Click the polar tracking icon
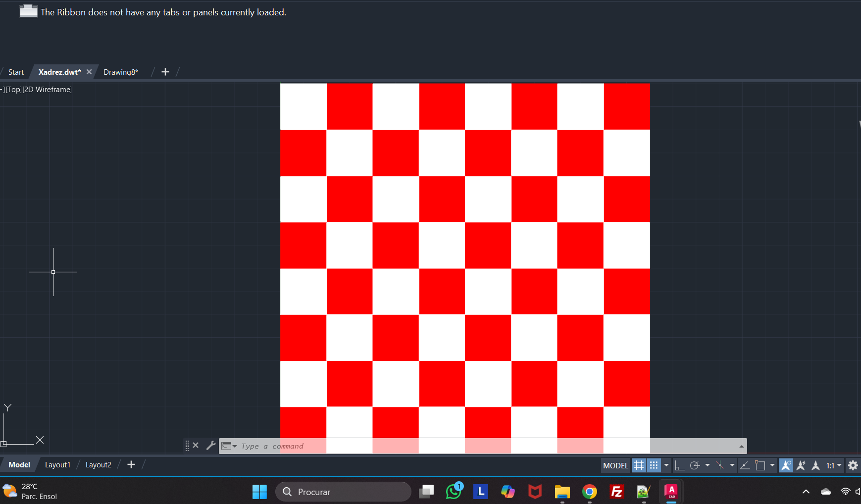Viewport: 861px width, 504px height. 695,465
